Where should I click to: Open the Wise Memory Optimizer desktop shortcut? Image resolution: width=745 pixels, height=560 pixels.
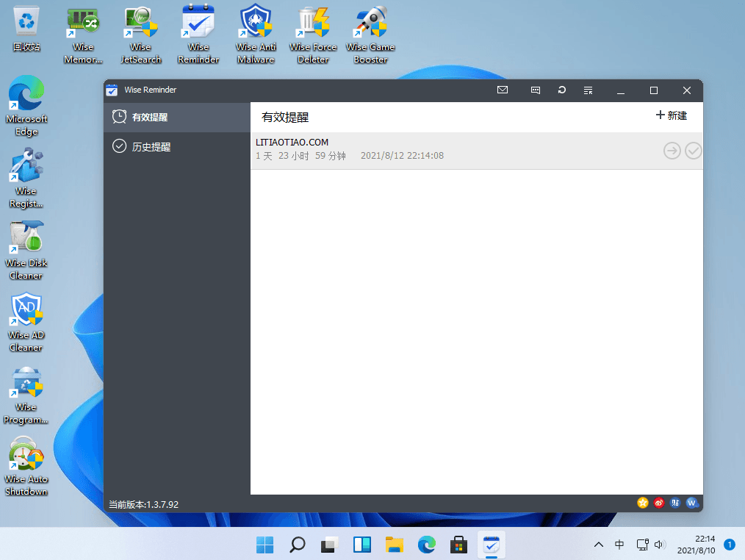click(83, 35)
